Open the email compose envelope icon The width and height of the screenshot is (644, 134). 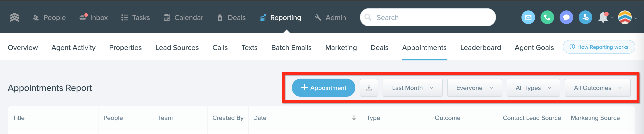coord(528,17)
